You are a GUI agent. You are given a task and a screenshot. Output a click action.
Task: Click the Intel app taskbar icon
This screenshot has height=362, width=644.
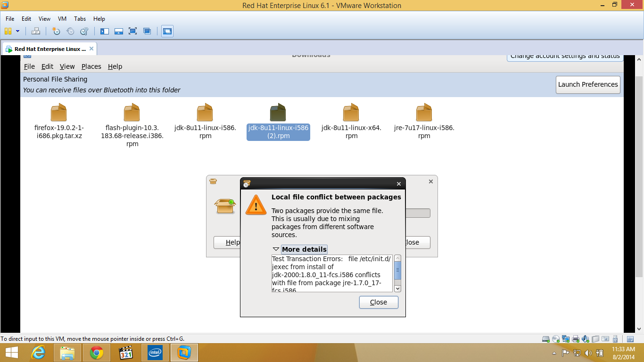click(x=155, y=353)
